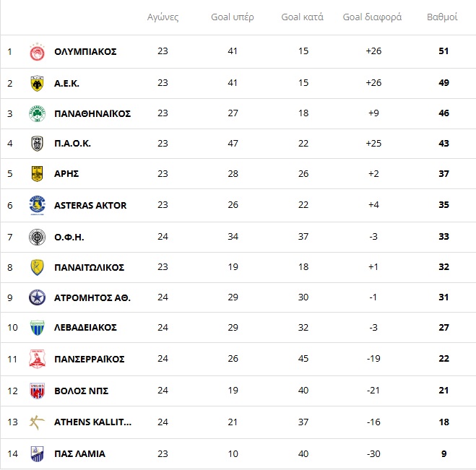Open the ΟΛΥΜΠΙΑΚΟΣ team name link
This screenshot has height=470, width=476.
[85, 51]
